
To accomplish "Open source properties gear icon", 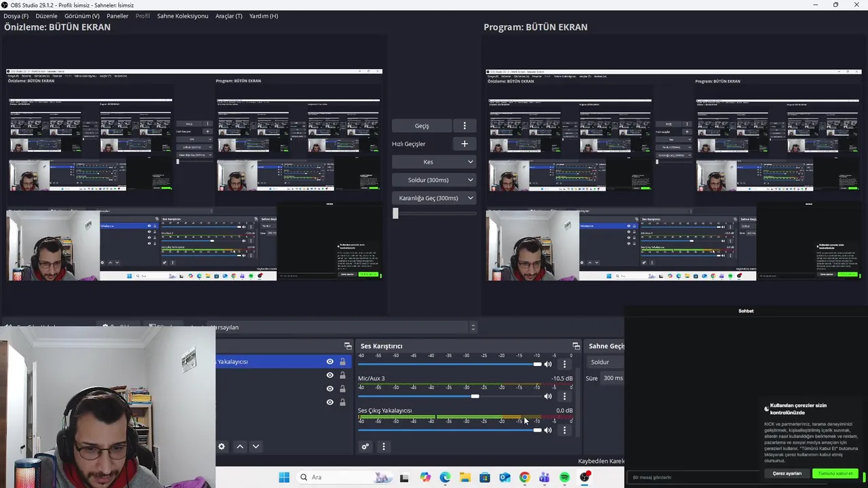I will 221,447.
